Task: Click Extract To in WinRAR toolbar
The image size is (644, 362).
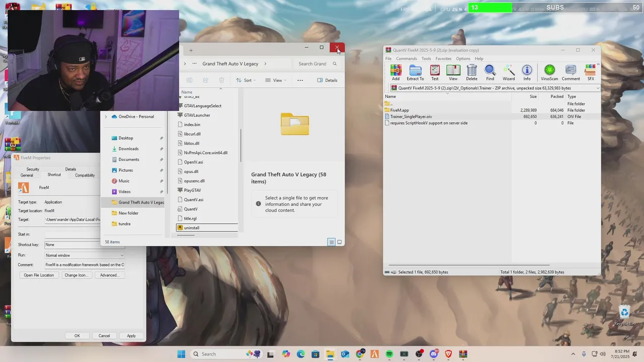Action: 415,73
